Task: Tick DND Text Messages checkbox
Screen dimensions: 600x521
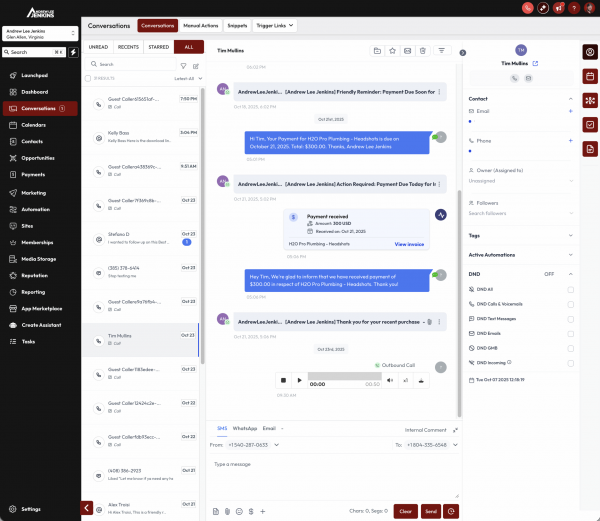Action: (570, 318)
